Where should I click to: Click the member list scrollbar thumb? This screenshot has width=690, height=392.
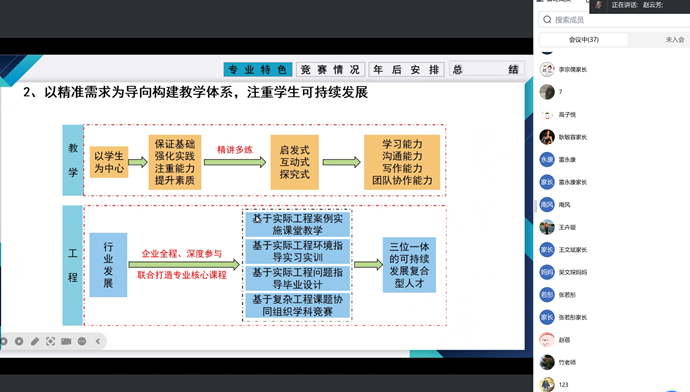coord(536,206)
